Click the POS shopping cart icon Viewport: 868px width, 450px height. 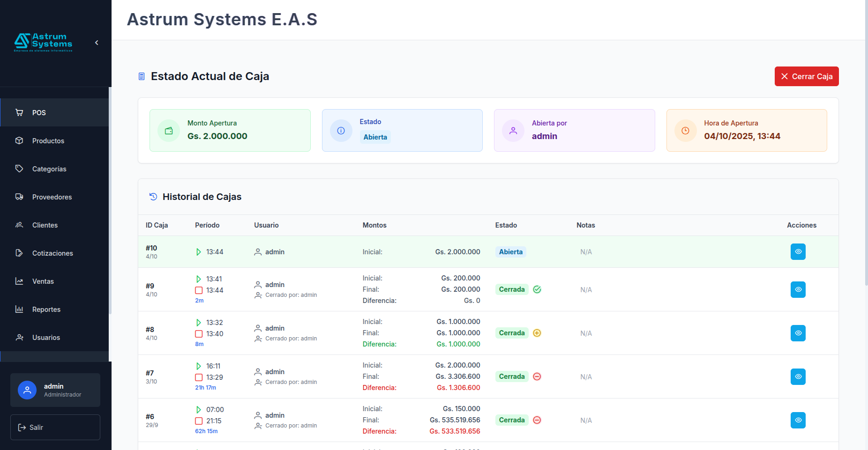point(19,112)
